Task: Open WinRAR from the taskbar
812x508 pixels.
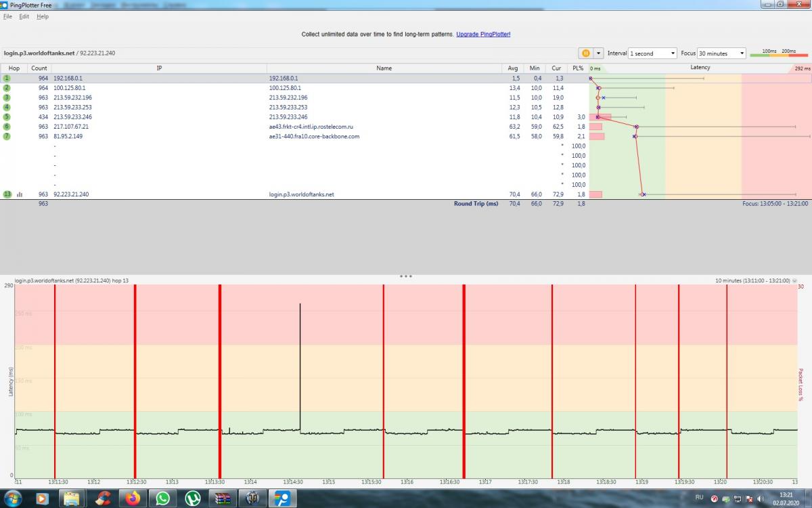Action: point(222,499)
